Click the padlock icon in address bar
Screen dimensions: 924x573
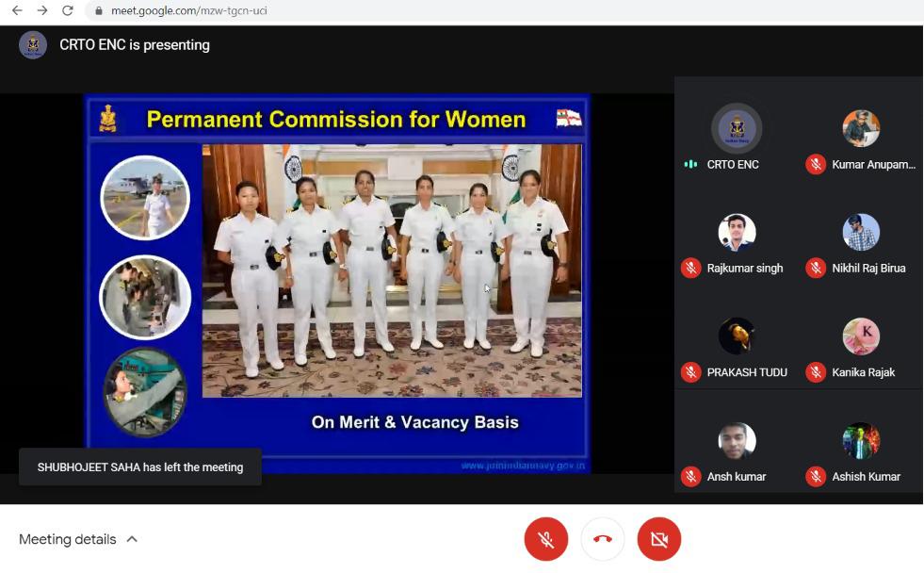pyautogui.click(x=98, y=11)
